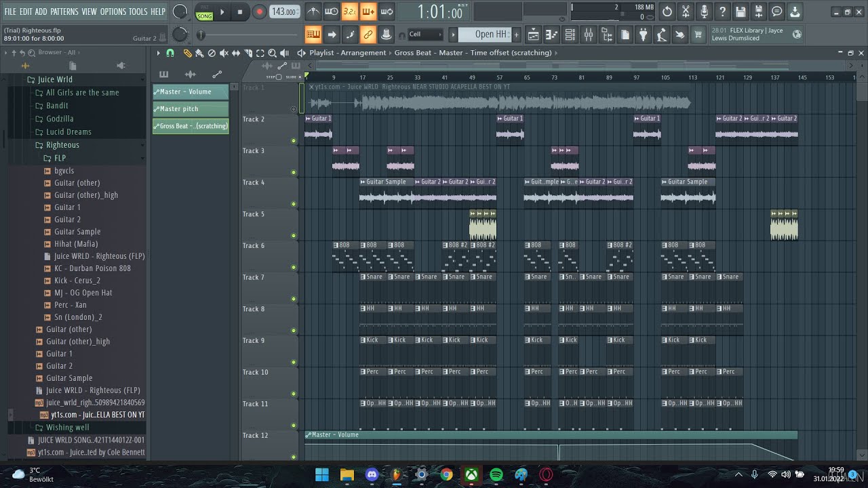The image size is (868, 488).
Task: Mute Track 6 with its green switch
Action: [294, 268]
